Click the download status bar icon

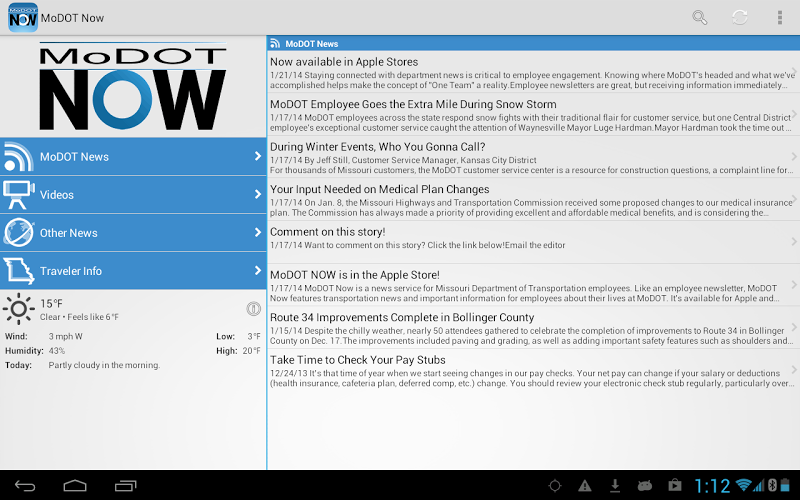pyautogui.click(x=615, y=486)
